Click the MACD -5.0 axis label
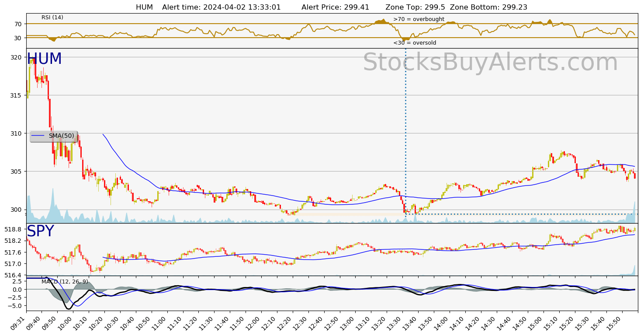Screen dimensions: 644x336 (x=16, y=306)
